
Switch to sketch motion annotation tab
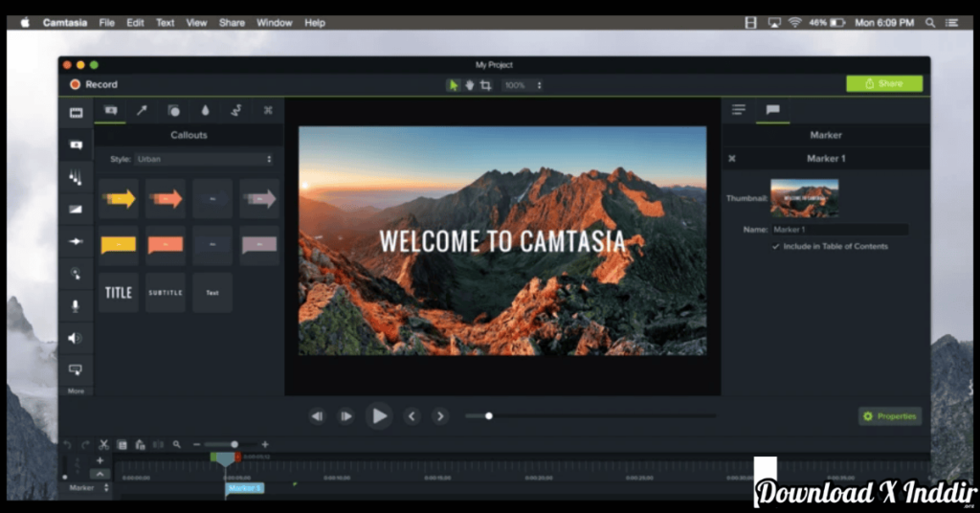[236, 111]
